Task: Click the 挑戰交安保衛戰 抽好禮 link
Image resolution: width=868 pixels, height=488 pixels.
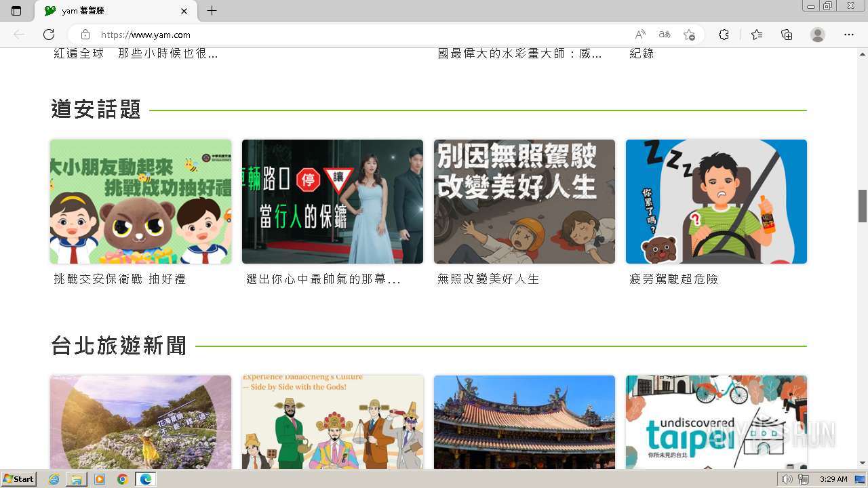Action: [x=119, y=279]
